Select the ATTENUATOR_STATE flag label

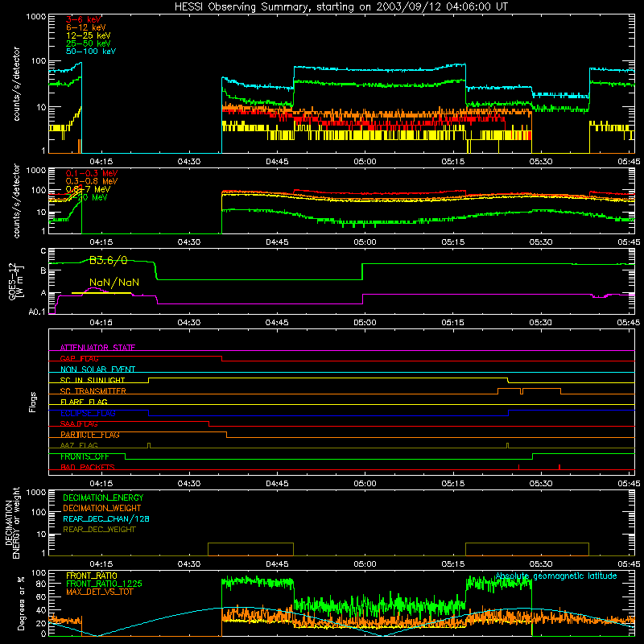[97, 348]
